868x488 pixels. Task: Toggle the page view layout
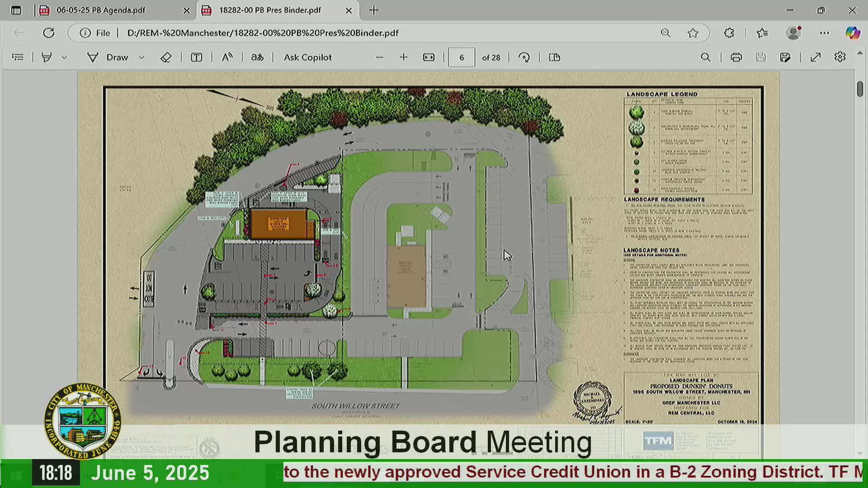tap(554, 57)
